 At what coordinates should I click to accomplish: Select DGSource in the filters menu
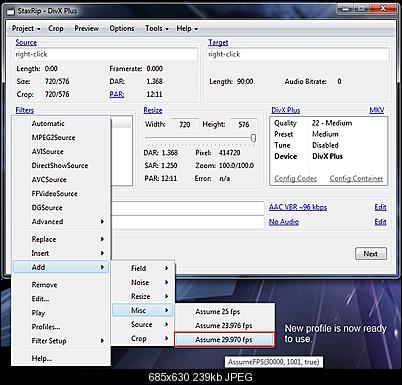click(x=61, y=208)
